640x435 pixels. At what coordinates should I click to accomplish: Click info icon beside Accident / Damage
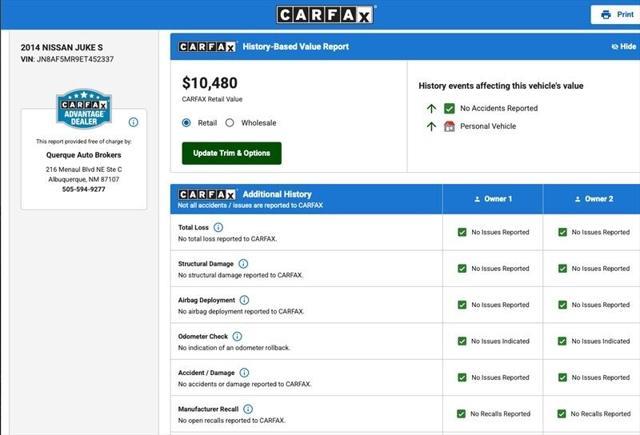click(244, 373)
